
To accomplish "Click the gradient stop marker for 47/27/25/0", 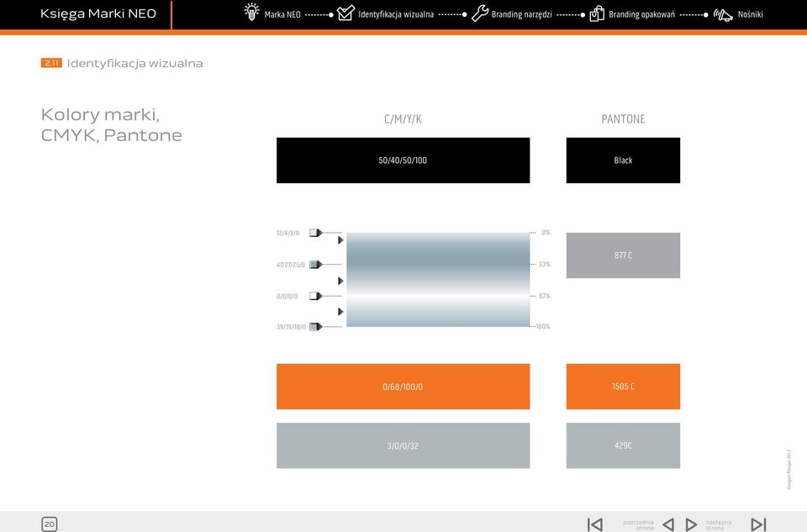I will (x=315, y=265).
